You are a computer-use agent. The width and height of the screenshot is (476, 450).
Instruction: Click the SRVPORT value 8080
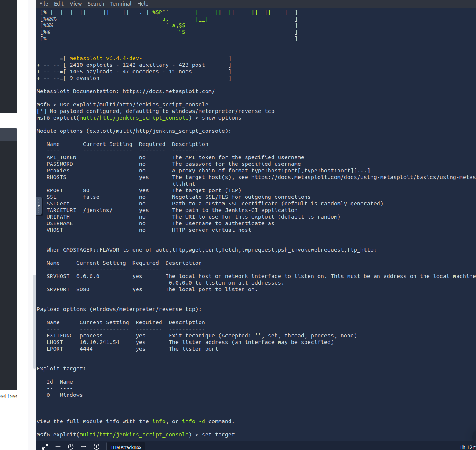pyautogui.click(x=83, y=289)
